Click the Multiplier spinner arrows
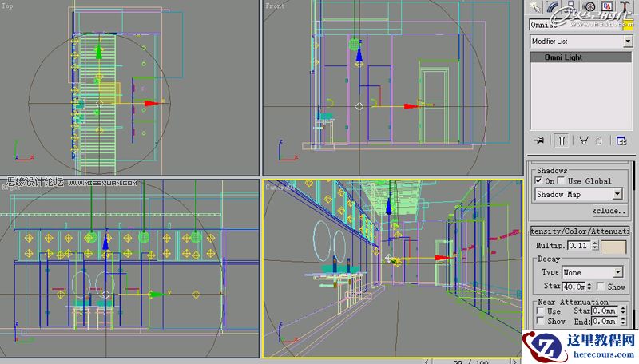Image resolution: width=639 pixels, height=364 pixels. tap(594, 246)
